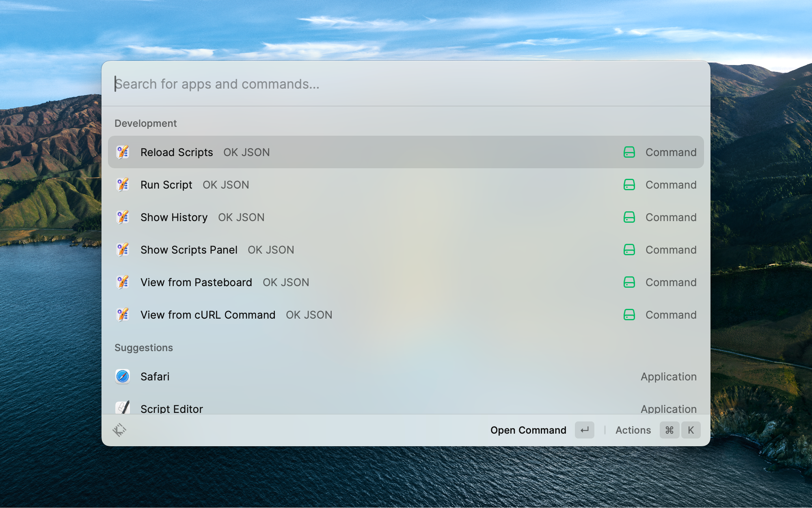Select the Reload Scripts command
Image resolution: width=812 pixels, height=508 pixels.
coord(177,152)
